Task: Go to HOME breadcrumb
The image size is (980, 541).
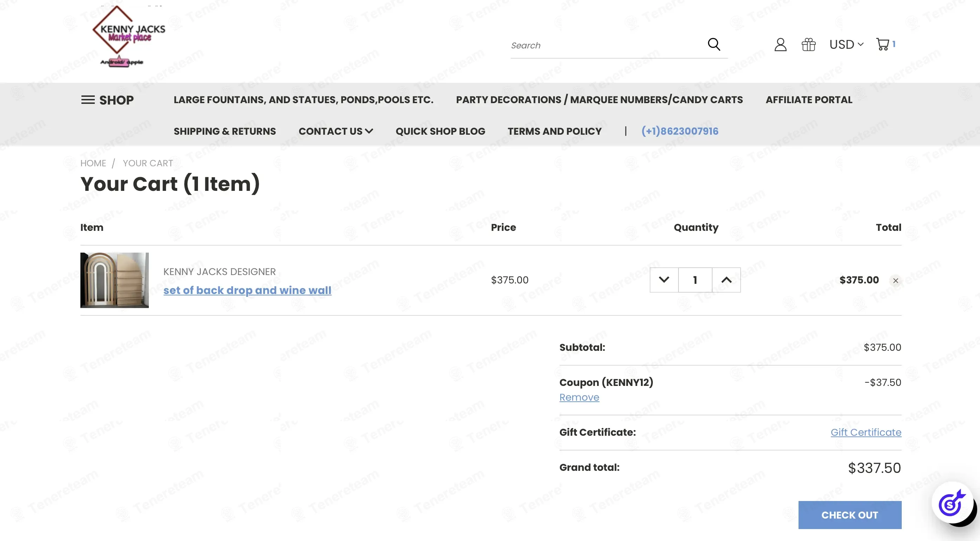Action: 93,163
